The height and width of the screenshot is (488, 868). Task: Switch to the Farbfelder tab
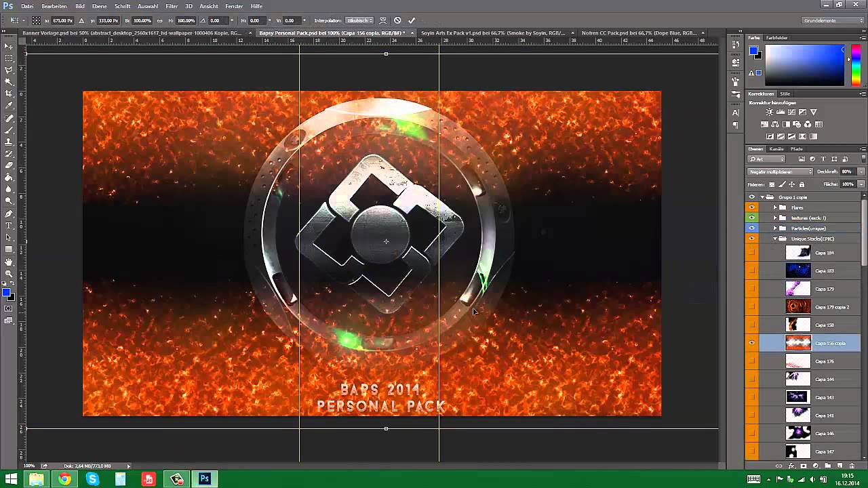(776, 38)
